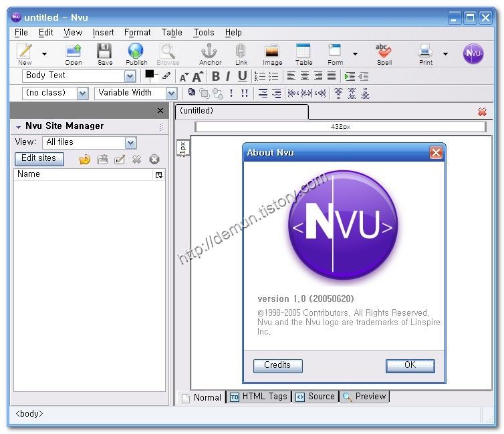Screen dimensions: 504x434
Task: Outdent text icon
Action: [363, 76]
